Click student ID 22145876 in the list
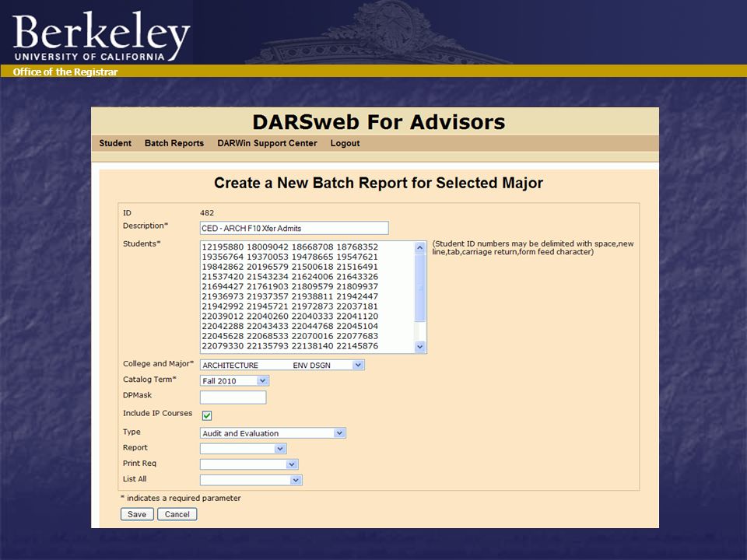 click(x=357, y=345)
